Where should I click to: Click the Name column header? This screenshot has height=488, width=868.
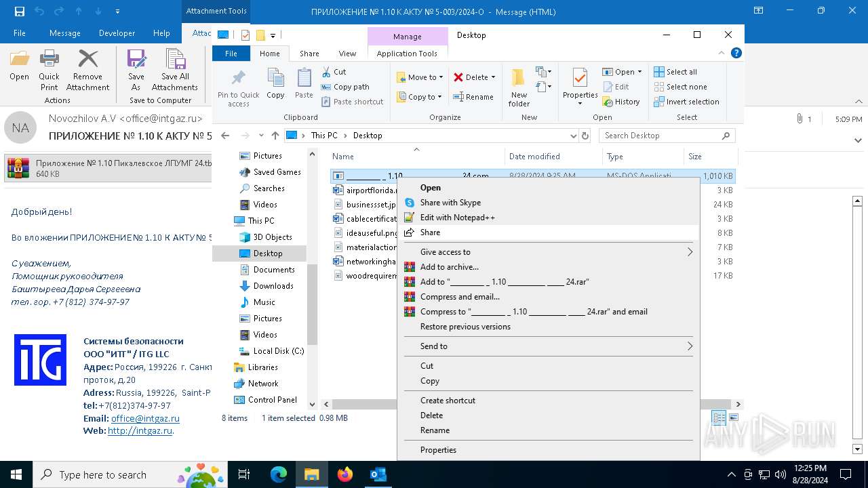[416, 156]
